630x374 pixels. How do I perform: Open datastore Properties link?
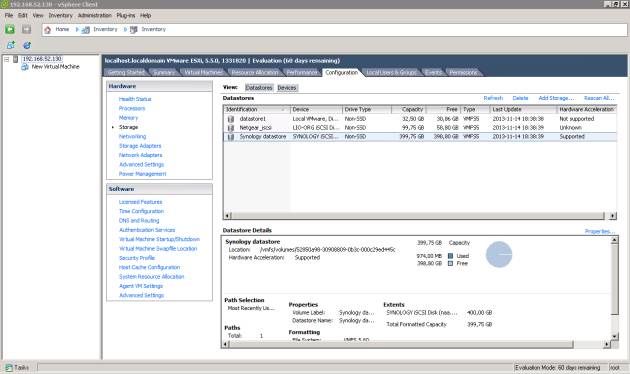tap(600, 231)
